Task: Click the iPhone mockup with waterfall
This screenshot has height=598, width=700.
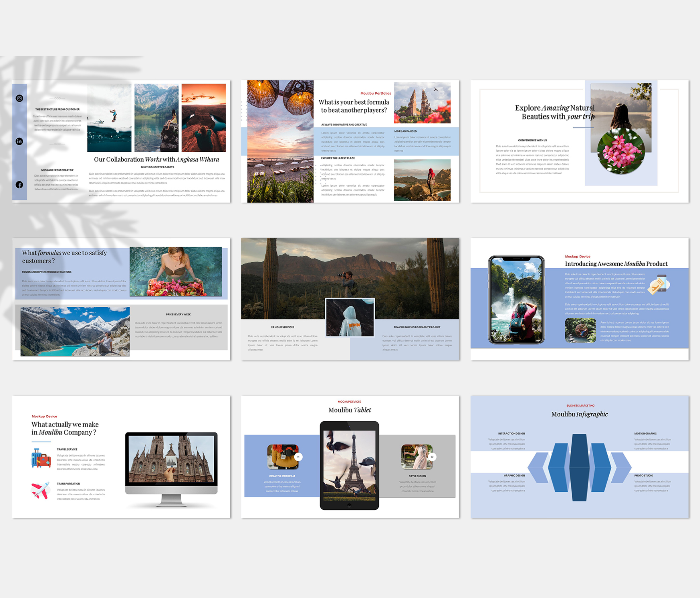Action: (x=516, y=300)
